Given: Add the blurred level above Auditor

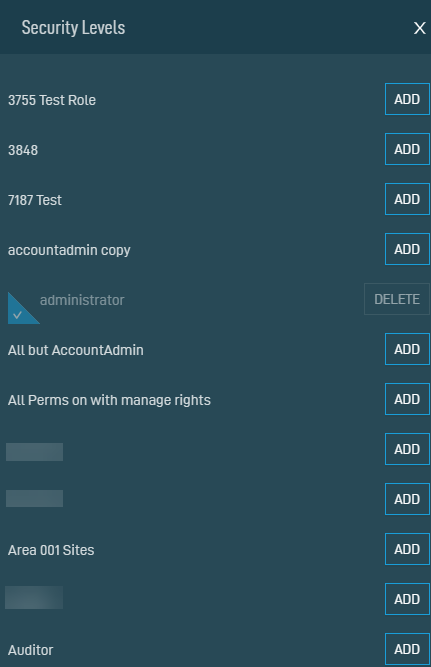Looking at the screenshot, I should (x=407, y=599).
